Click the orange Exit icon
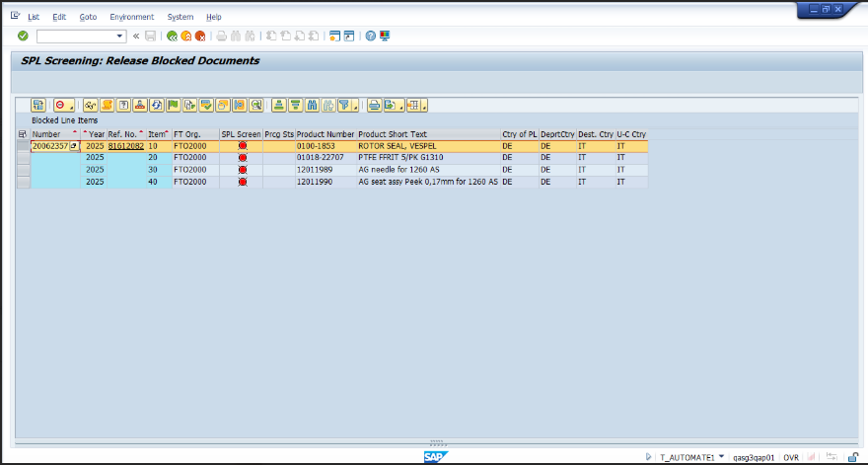Viewport: 868px width, 465px height. click(186, 36)
